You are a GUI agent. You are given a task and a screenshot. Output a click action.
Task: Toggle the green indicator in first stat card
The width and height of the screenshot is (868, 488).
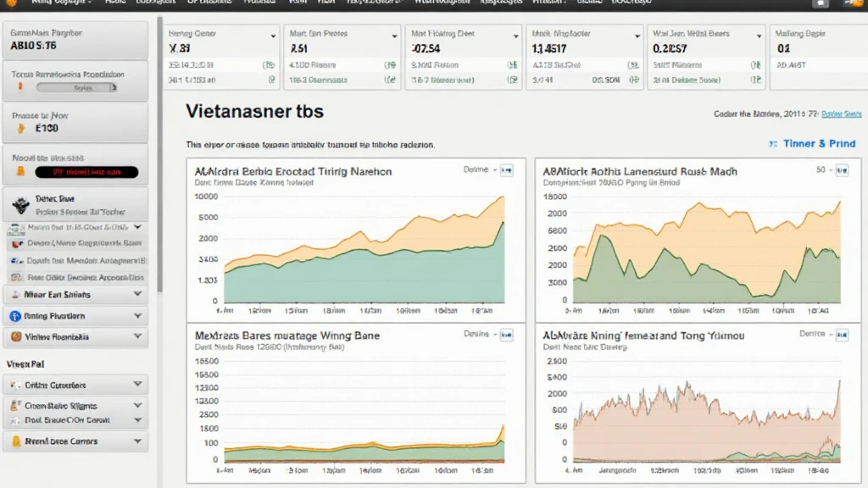tap(271, 64)
